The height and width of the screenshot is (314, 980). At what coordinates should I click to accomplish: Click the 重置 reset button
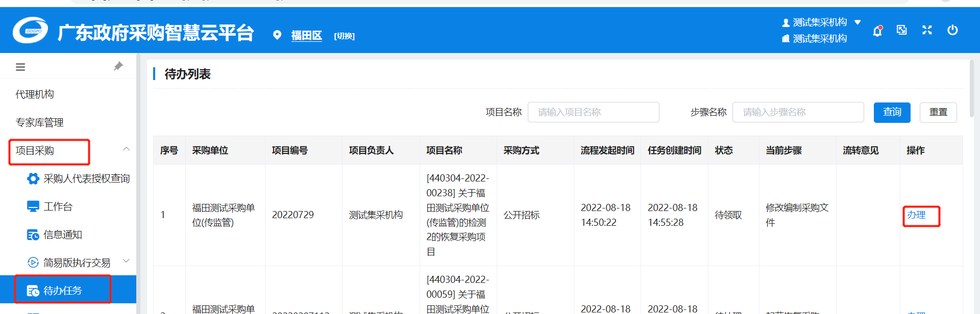(x=938, y=112)
